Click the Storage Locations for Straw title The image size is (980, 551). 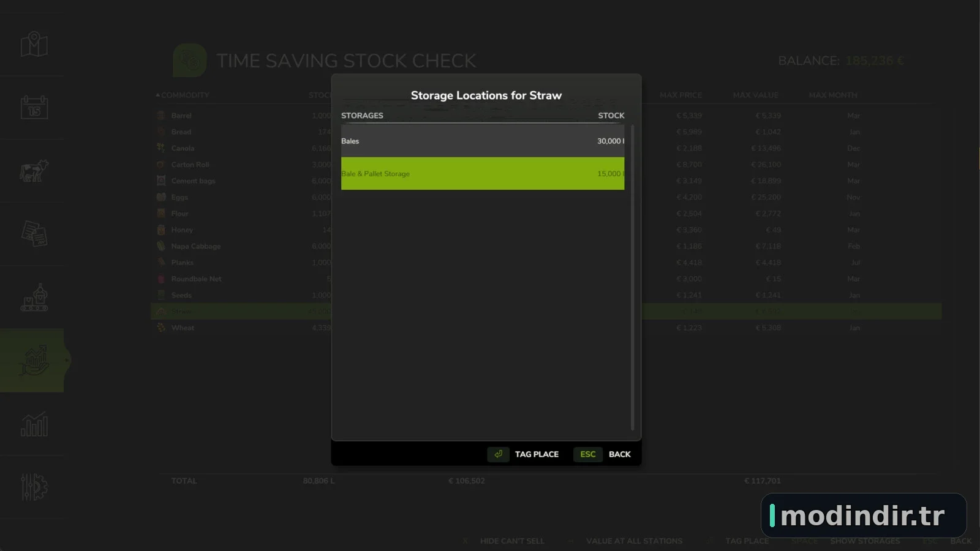486,96
